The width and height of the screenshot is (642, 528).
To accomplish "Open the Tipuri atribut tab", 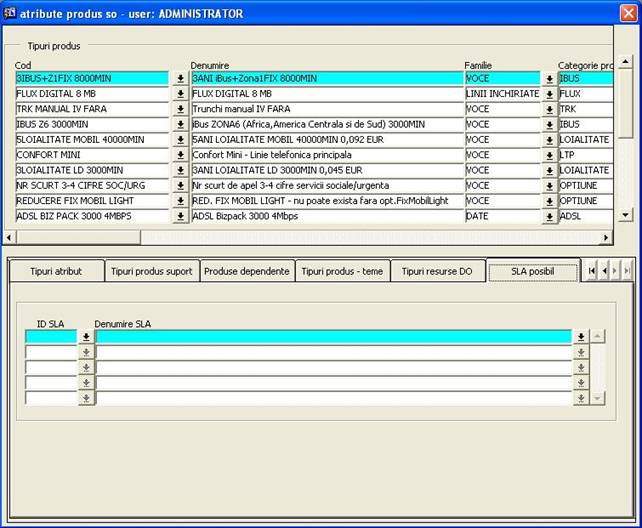I will [54, 271].
